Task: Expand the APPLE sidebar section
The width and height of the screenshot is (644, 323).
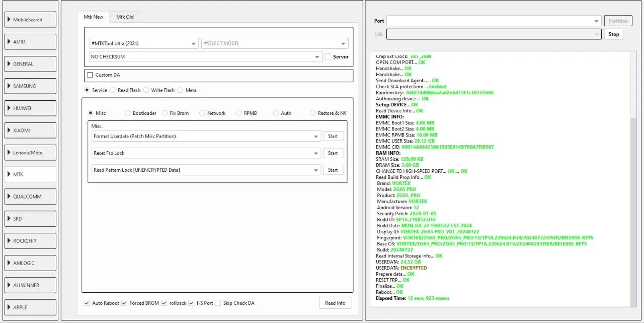Action: 30,307
